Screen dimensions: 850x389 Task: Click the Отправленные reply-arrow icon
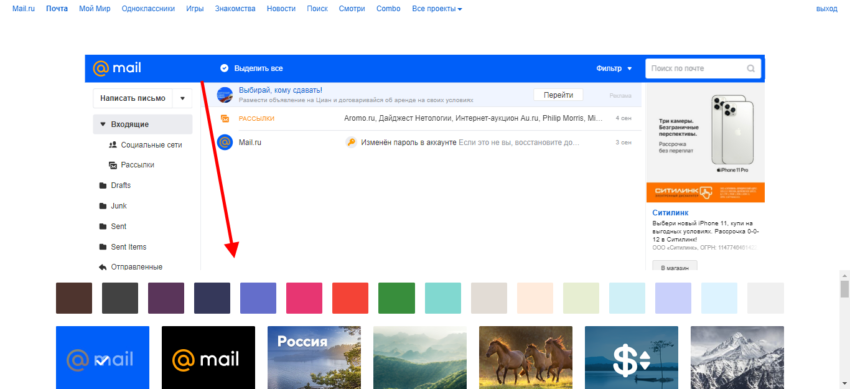(103, 267)
